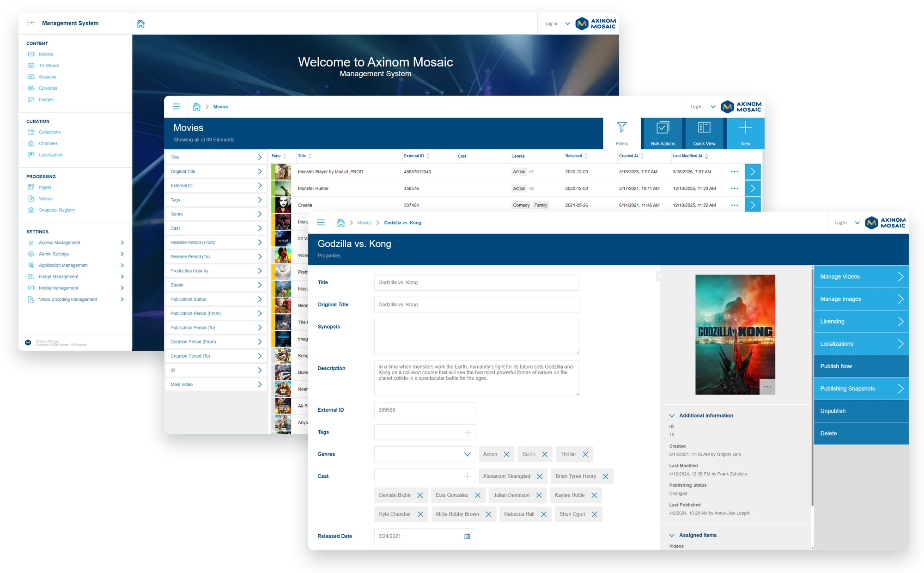Open hamburger menu in Movies list window
Viewport: 924px width, 573px height.
click(x=176, y=106)
